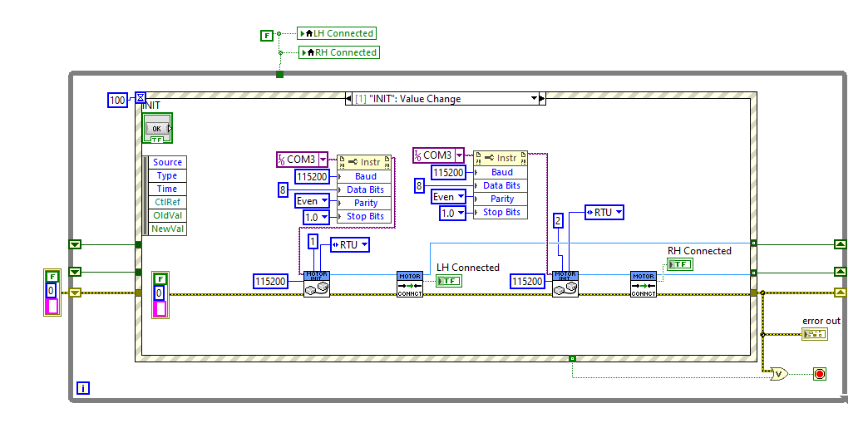Screen dimensions: 868x423
Task: Select Source in event data node
Action: pyautogui.click(x=168, y=162)
